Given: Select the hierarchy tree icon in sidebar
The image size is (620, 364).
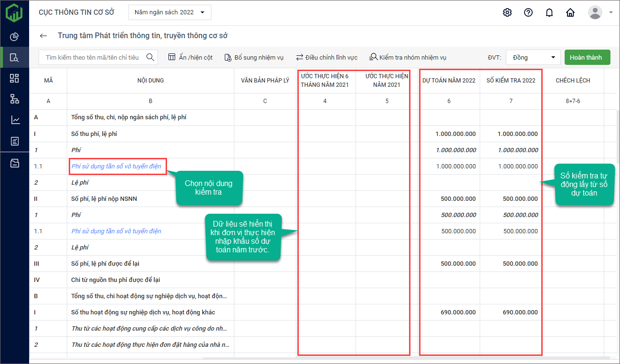Looking at the screenshot, I should pyautogui.click(x=14, y=99).
